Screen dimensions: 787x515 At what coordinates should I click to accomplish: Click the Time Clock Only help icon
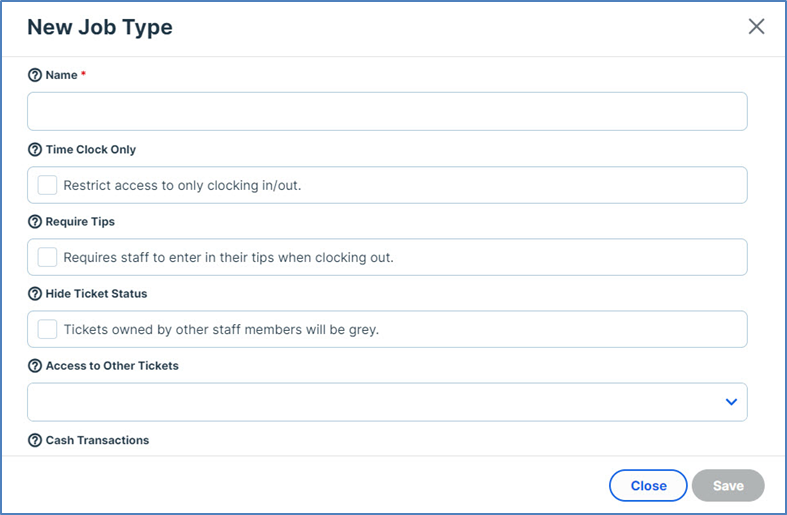tap(35, 149)
